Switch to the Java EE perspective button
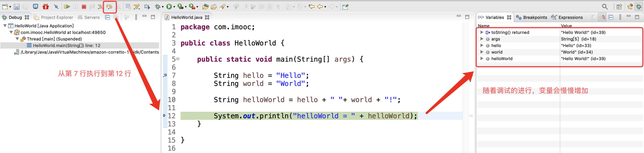The width and height of the screenshot is (644, 153). click(630, 7)
